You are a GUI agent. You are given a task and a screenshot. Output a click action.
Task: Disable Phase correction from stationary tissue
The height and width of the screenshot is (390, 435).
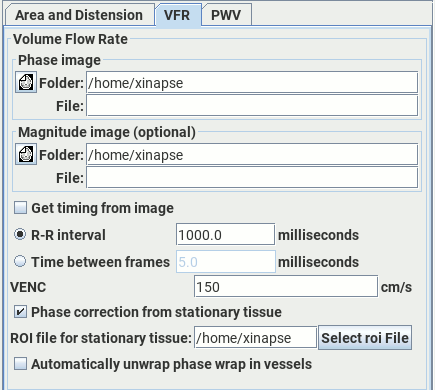[20, 312]
